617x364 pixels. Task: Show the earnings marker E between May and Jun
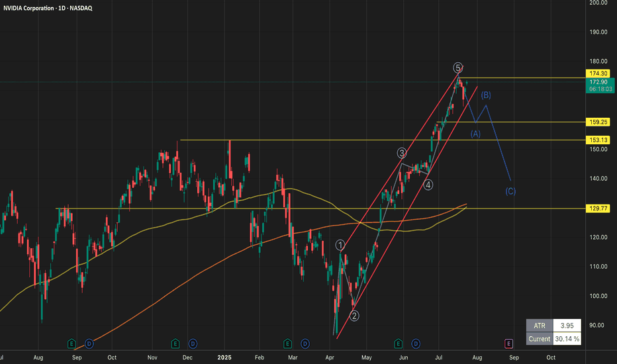pos(399,344)
